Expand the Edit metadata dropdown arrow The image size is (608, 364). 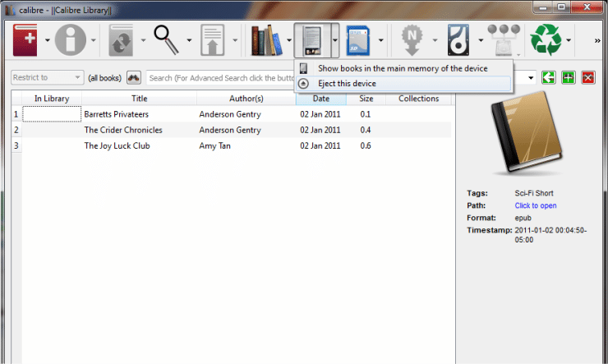(x=94, y=40)
